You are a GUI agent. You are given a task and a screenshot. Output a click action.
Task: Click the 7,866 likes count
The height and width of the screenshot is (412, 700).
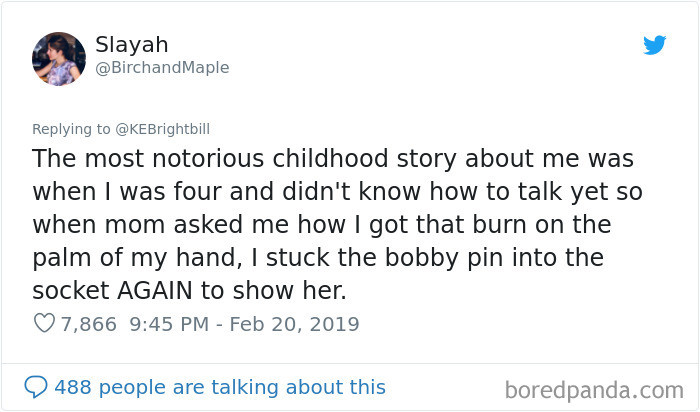pos(88,324)
